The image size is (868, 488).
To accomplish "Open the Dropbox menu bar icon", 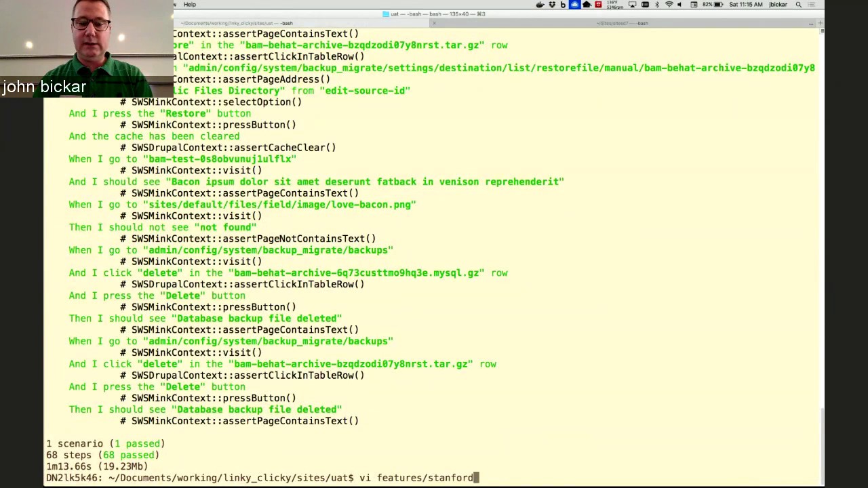I will (552, 5).
